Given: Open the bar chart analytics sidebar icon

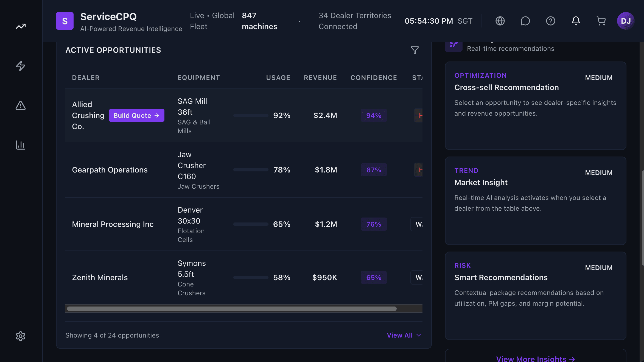Looking at the screenshot, I should (x=21, y=145).
